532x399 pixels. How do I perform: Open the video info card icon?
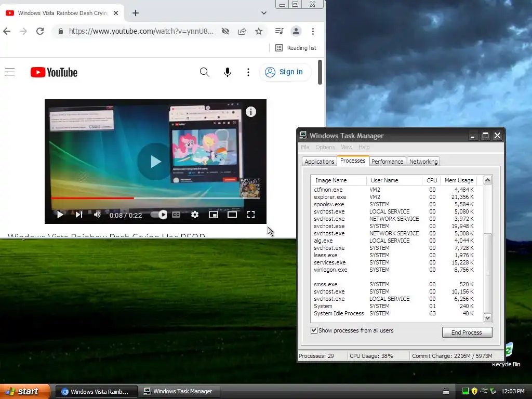[x=251, y=112]
